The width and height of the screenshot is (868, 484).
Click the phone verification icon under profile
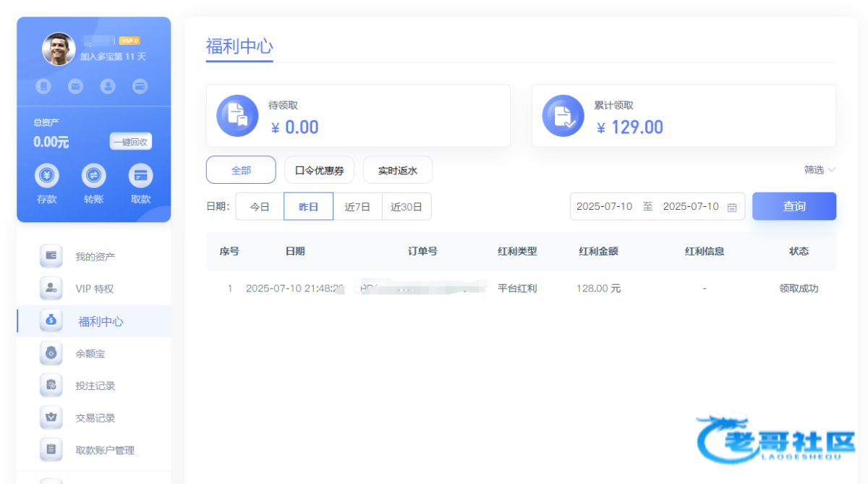(44, 87)
